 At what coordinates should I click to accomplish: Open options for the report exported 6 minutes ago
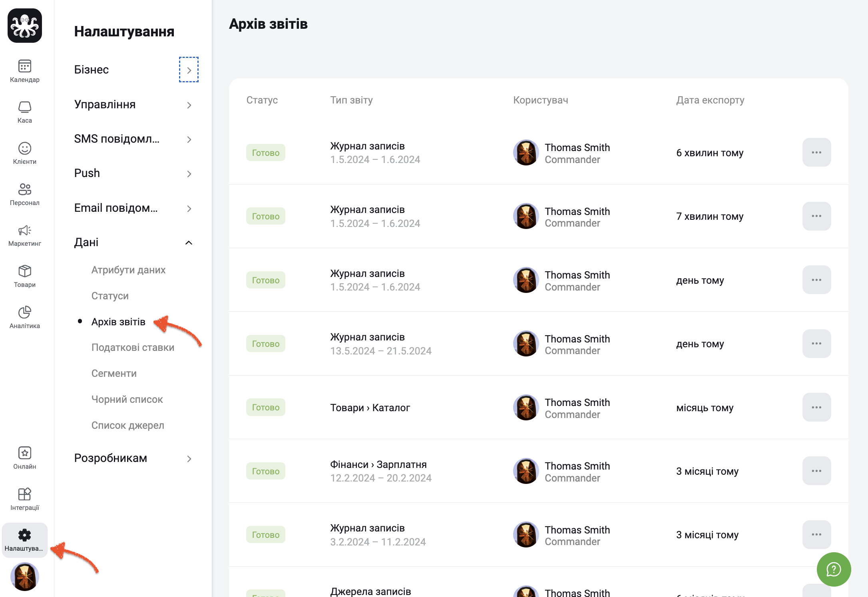816,152
